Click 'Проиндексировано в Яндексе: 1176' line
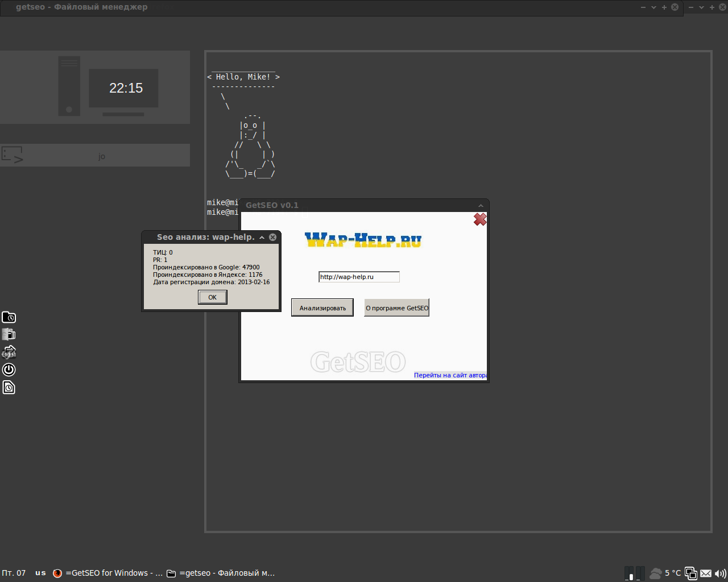 click(208, 275)
